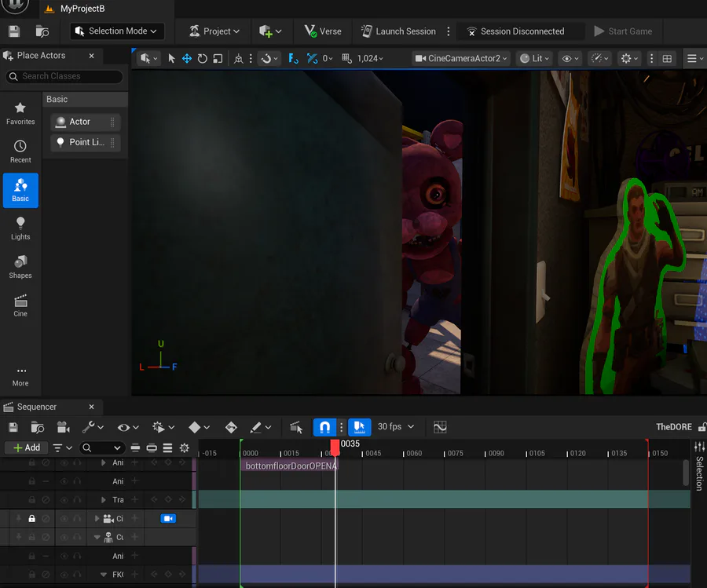Create a camera with the Sequencer camera icon
The width and height of the screenshot is (707, 588).
(63, 427)
